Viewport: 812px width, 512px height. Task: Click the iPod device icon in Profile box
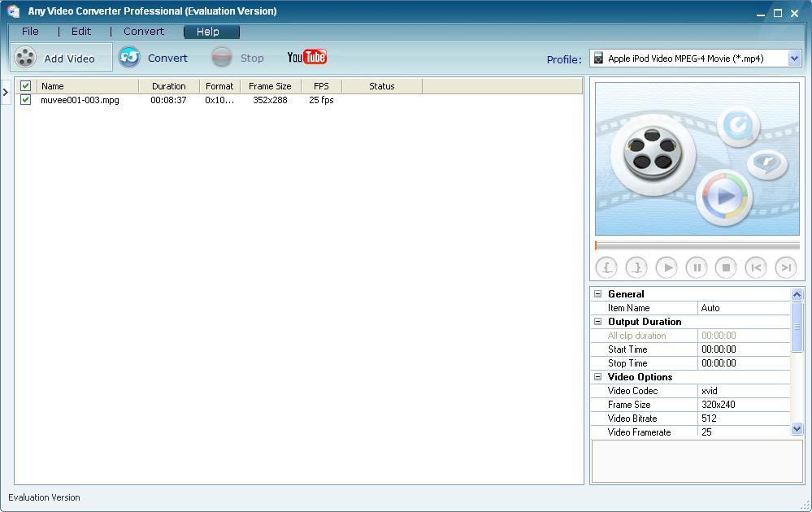(598, 58)
